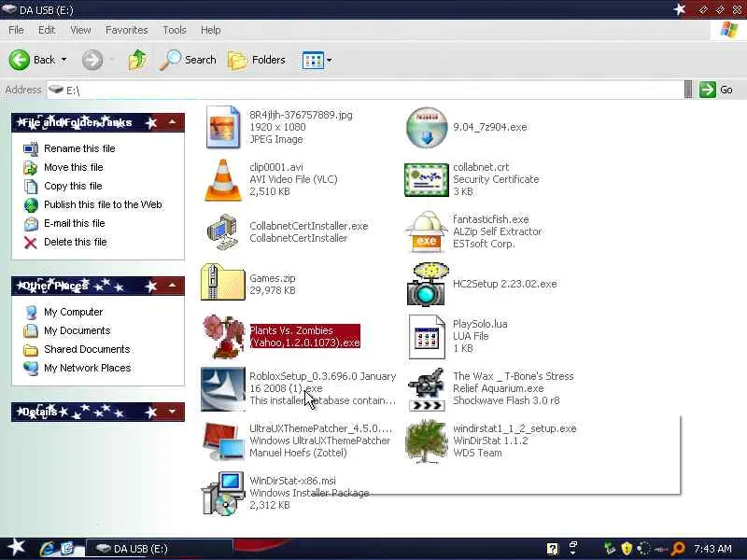
Task: Open the View menu
Action: click(x=80, y=30)
